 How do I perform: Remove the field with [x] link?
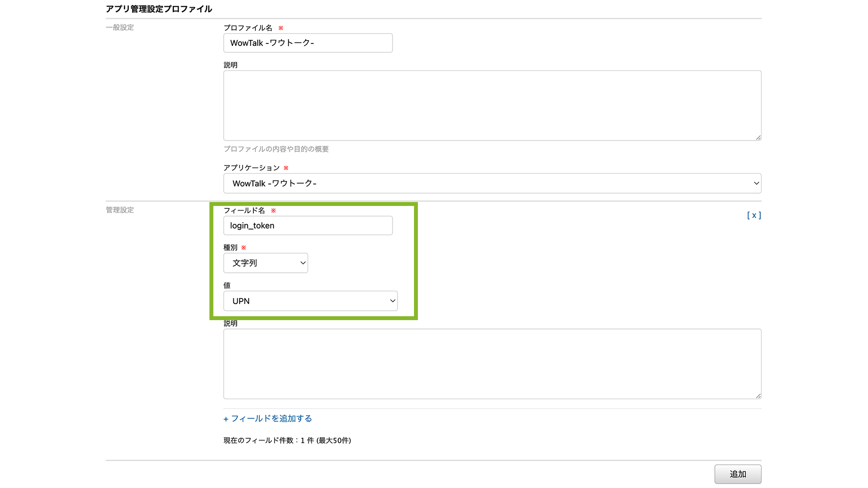click(754, 215)
